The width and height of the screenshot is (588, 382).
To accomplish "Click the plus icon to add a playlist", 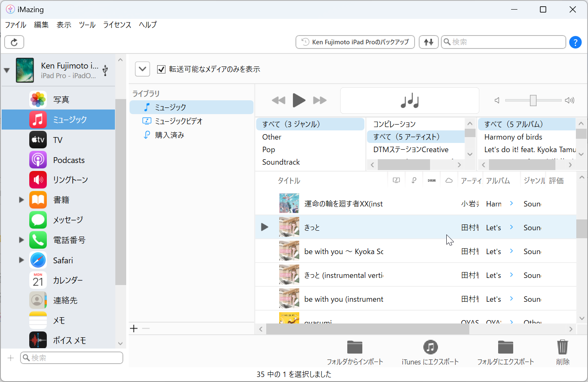I will coord(134,329).
